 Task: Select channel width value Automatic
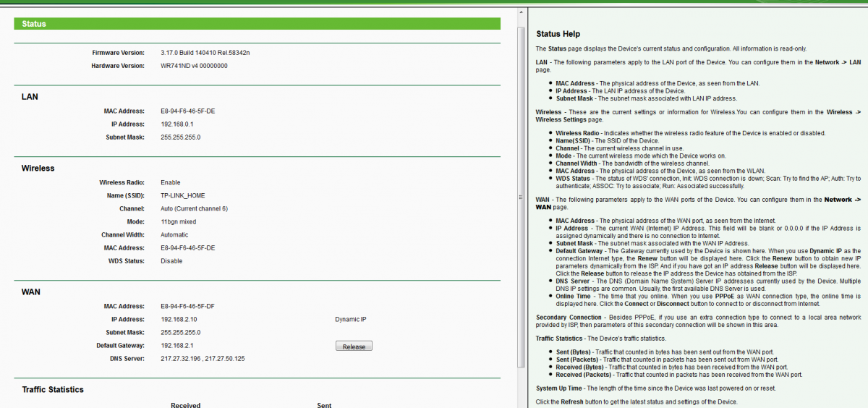pyautogui.click(x=174, y=234)
